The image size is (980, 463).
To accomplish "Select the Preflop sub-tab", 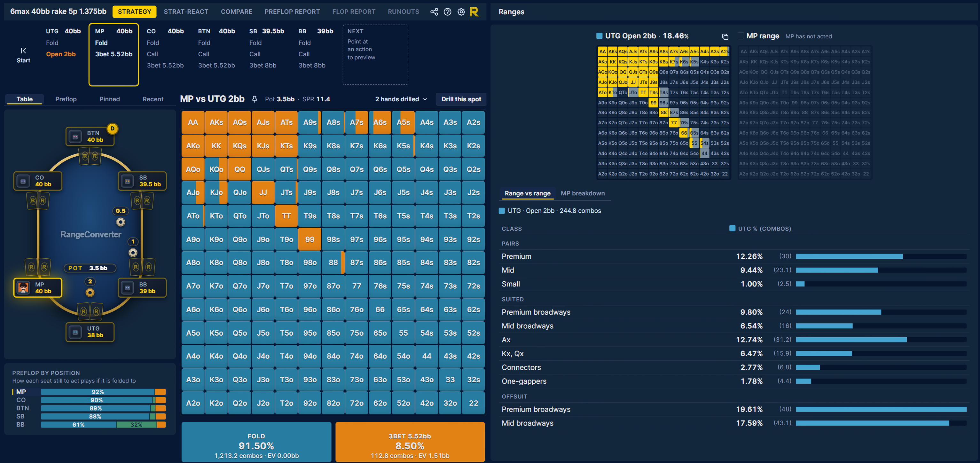I will (x=66, y=99).
